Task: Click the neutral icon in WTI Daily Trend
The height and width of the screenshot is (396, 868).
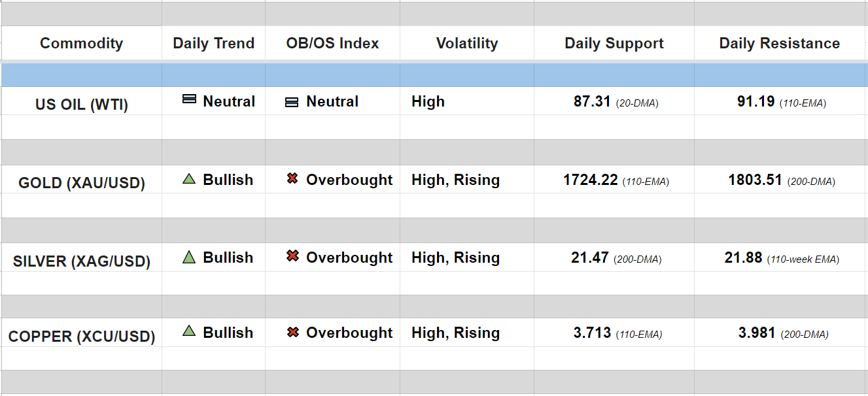Action: pos(189,99)
